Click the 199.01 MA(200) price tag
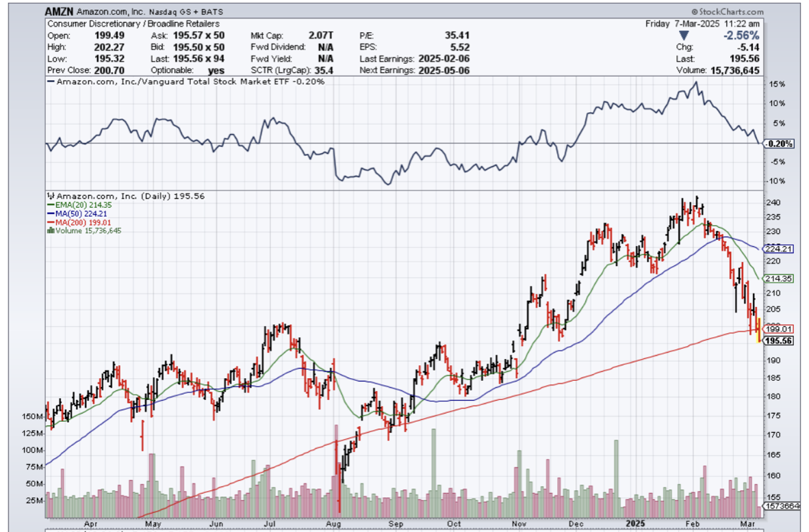 click(780, 329)
